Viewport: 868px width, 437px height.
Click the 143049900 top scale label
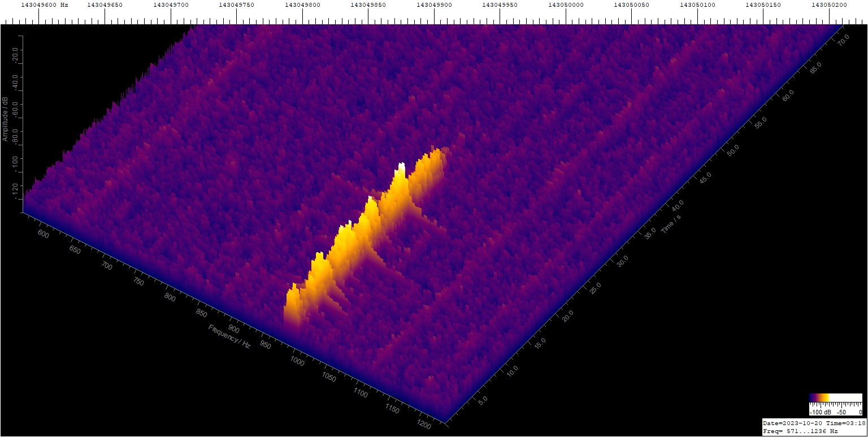click(x=434, y=5)
